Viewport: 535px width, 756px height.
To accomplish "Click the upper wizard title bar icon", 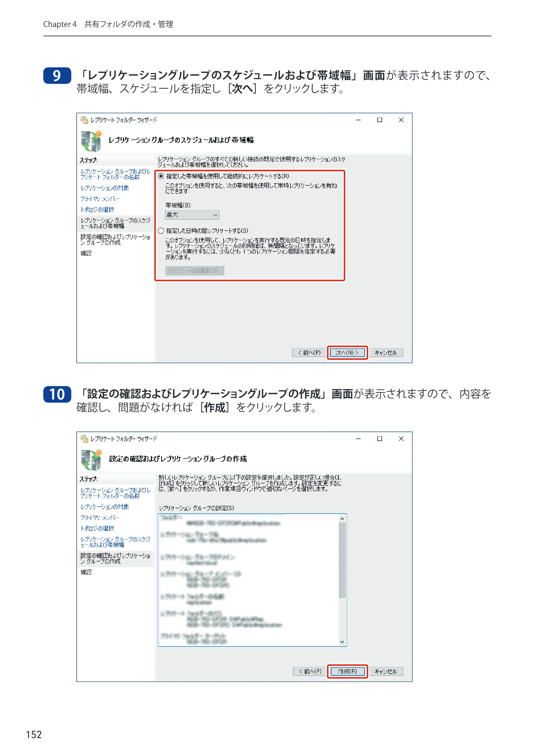I will tap(84, 120).
